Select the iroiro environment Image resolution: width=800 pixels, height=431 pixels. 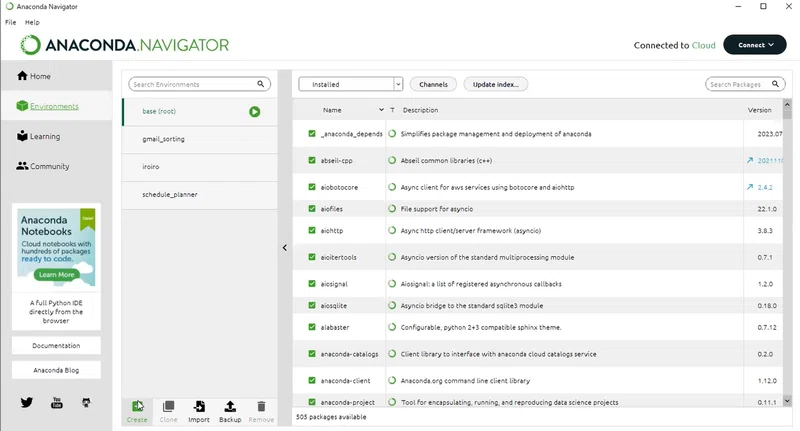(199, 167)
